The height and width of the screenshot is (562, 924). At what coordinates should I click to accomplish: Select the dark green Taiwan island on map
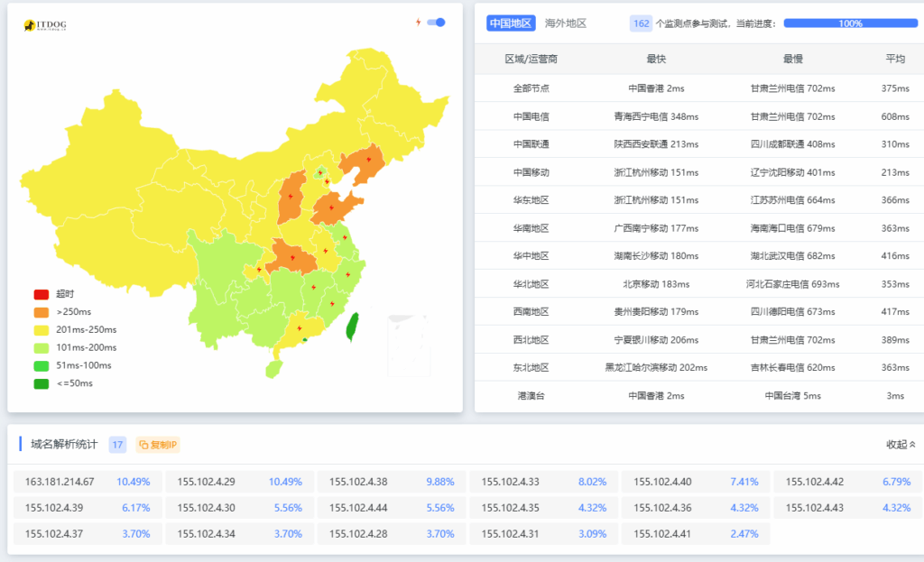(353, 326)
